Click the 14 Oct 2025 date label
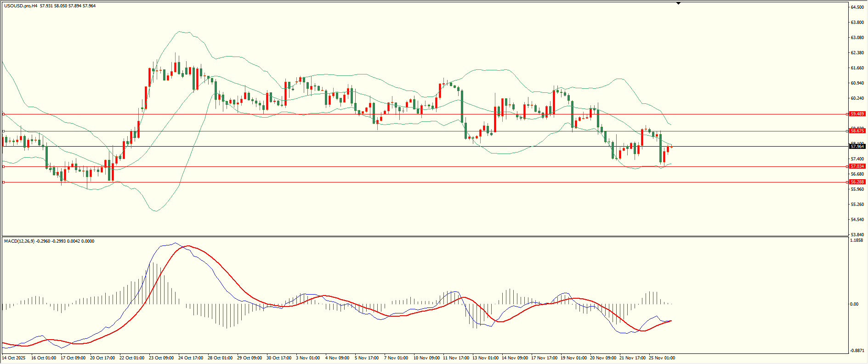The height and width of the screenshot is (364, 868). pos(14,358)
